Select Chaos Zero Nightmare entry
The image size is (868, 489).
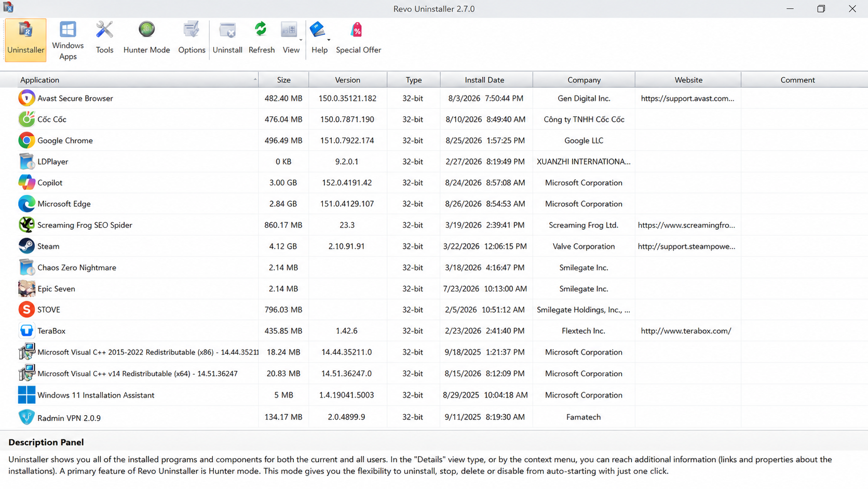[434, 268]
